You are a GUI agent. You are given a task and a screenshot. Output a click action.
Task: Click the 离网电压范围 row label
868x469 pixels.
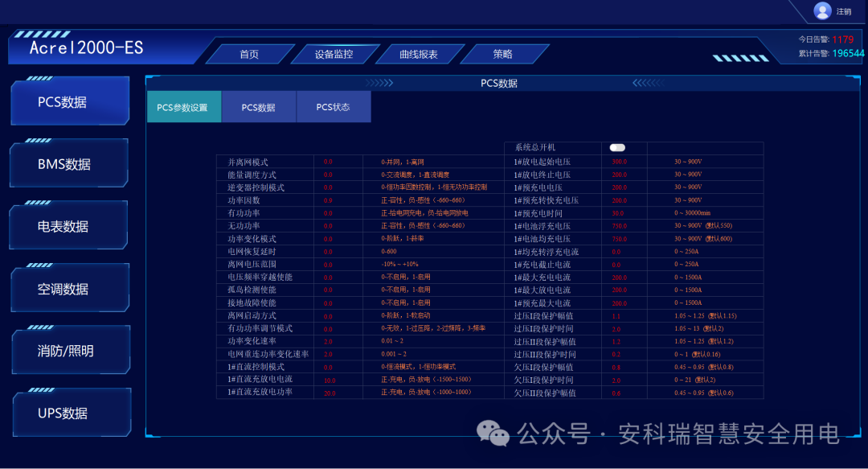point(252,265)
